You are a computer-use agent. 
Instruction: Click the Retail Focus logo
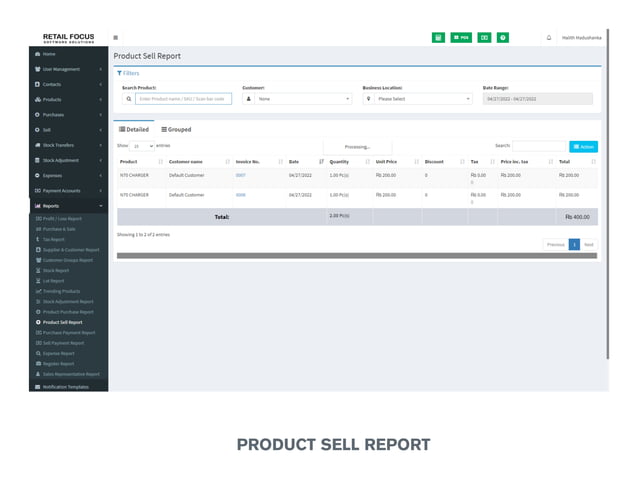pyautogui.click(x=68, y=38)
